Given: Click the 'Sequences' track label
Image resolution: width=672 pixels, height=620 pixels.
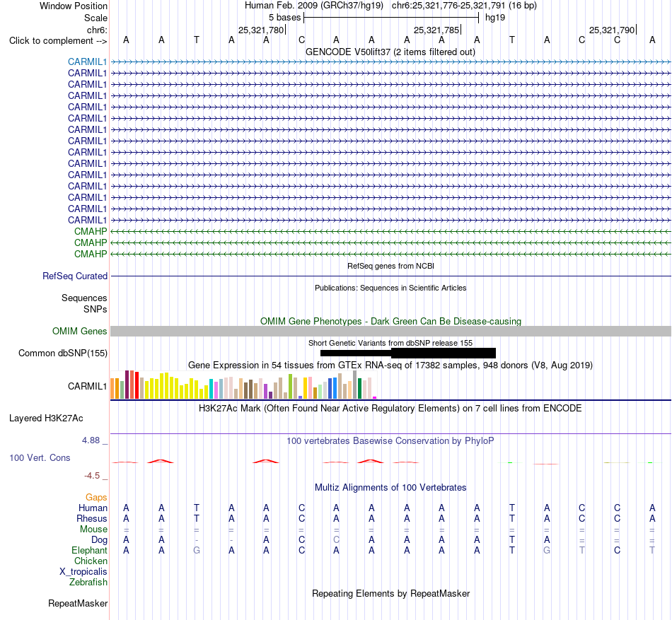Looking at the screenshot, I should (x=84, y=298).
